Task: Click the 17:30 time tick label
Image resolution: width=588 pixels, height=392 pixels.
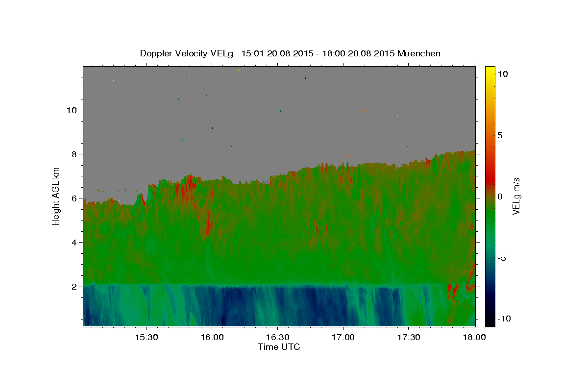Action: [409, 337]
